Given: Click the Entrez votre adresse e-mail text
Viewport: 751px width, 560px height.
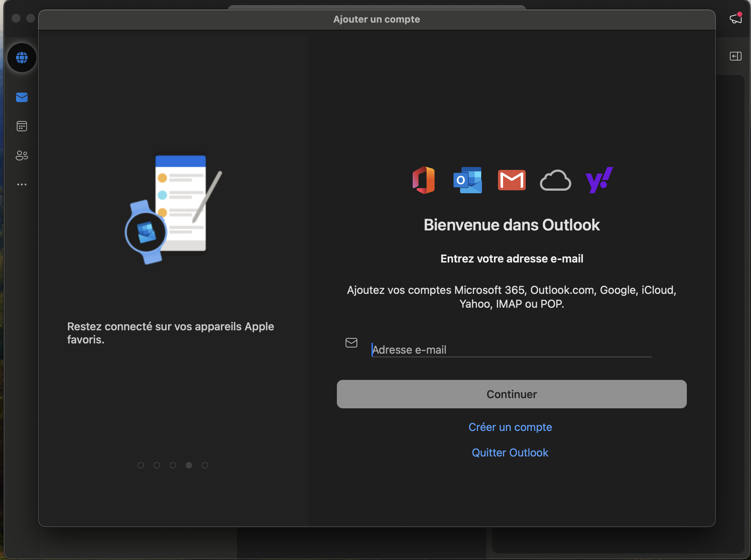Looking at the screenshot, I should pyautogui.click(x=512, y=258).
